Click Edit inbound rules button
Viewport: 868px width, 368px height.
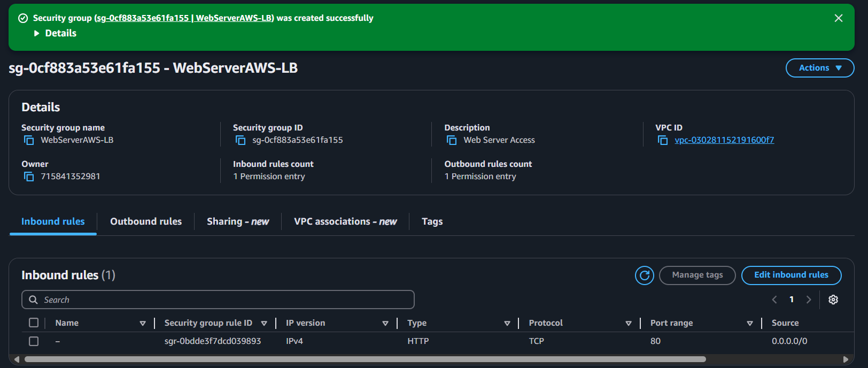[x=792, y=275]
